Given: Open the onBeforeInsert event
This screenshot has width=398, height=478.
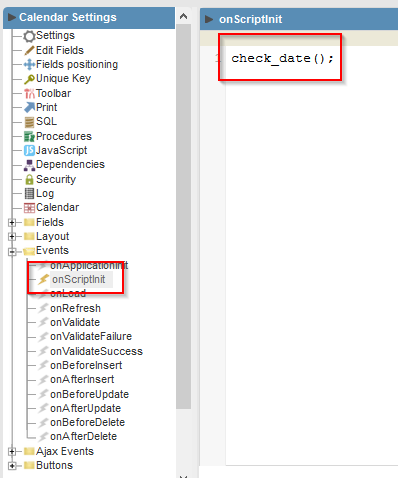Looking at the screenshot, I should click(x=86, y=365).
